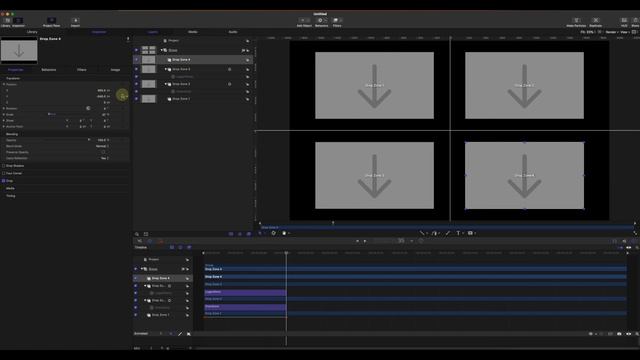Click the search icon below Layers list
The height and width of the screenshot is (360, 640).
tap(137, 234)
